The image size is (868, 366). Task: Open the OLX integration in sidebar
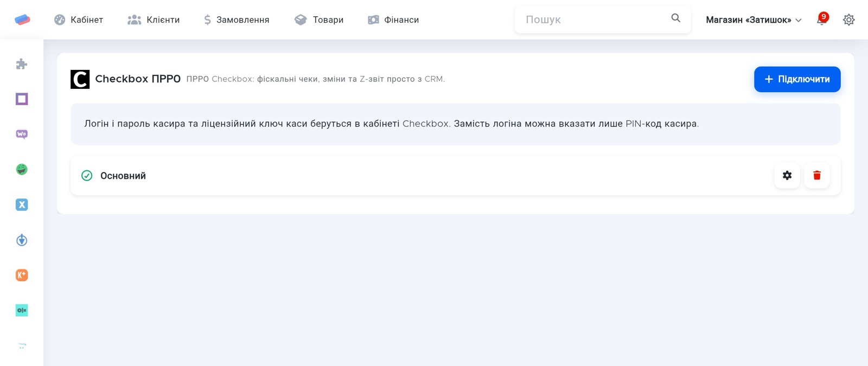tap(22, 310)
